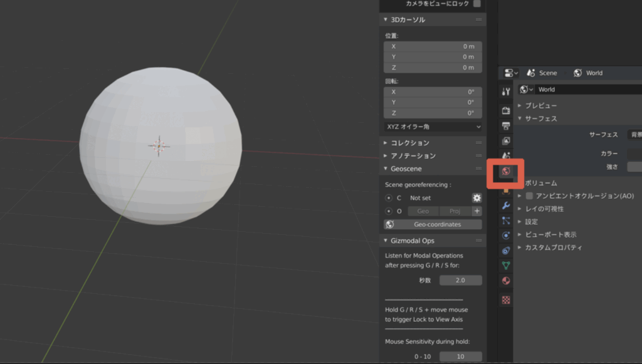The width and height of the screenshot is (642, 364).
Task: Open the Output properties tab
Action: point(506,125)
